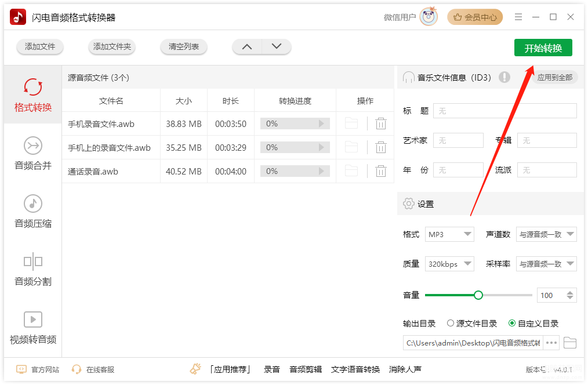Click the 官方网站 monitor icon
Screen dimensions: 588x385
(x=21, y=369)
